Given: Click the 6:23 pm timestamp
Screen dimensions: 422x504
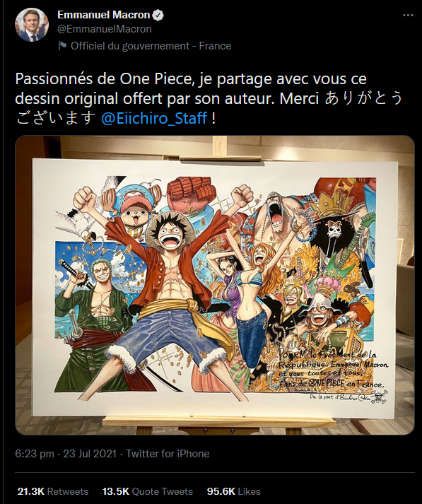Looking at the screenshot, I should coord(35,454).
